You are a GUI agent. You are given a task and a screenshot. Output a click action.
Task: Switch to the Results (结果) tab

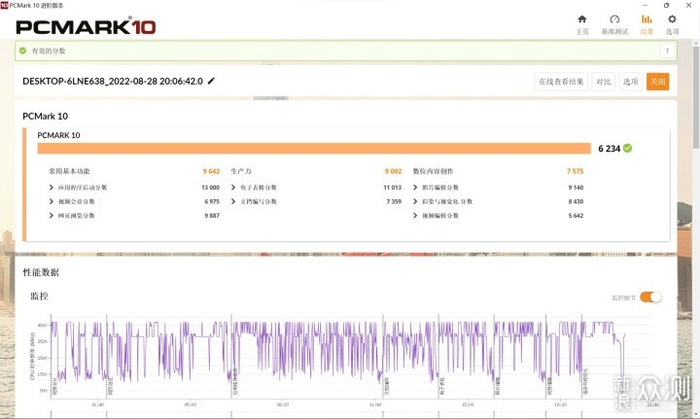coord(646,25)
